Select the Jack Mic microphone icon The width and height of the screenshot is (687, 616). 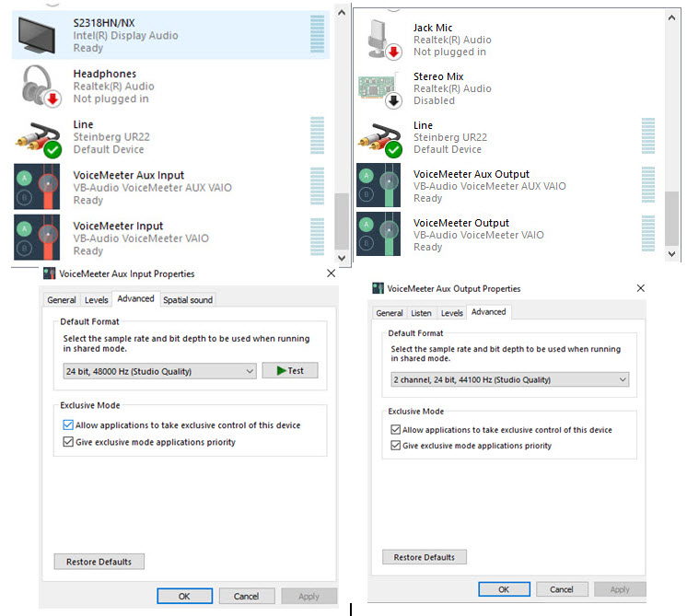click(384, 40)
